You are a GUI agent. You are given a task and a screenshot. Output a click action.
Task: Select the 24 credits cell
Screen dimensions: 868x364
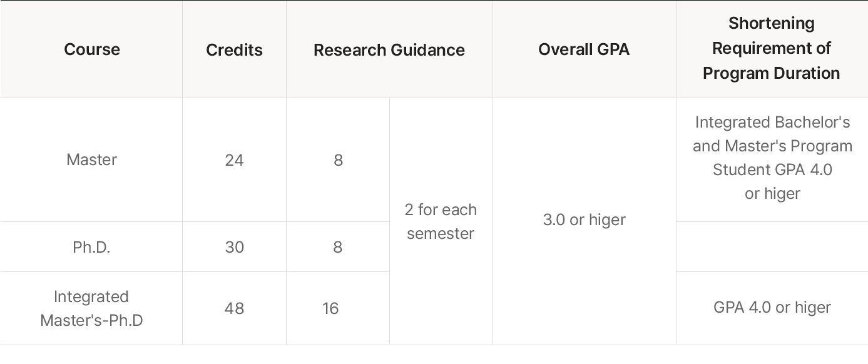pyautogui.click(x=234, y=159)
